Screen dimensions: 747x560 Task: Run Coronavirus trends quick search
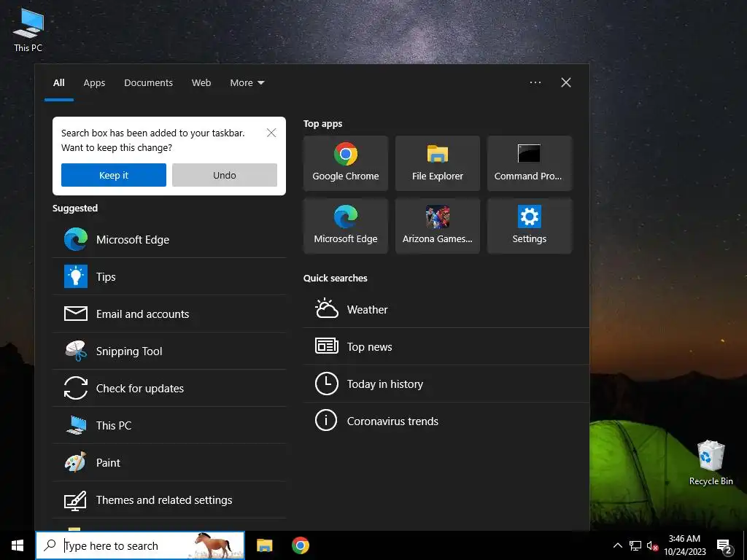pyautogui.click(x=446, y=421)
